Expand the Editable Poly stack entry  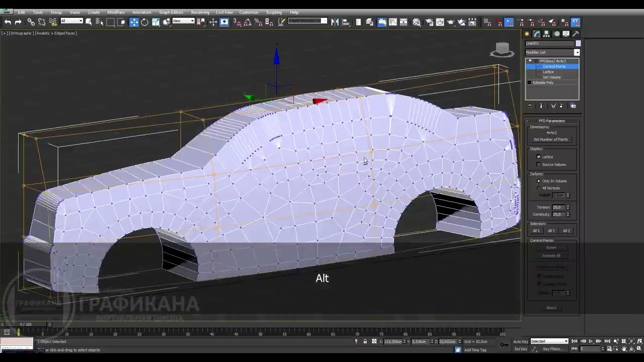(x=529, y=82)
